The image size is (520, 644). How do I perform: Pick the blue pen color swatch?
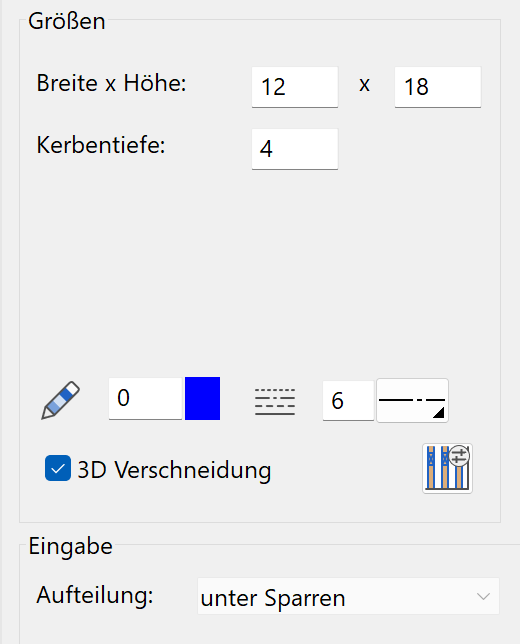click(x=202, y=398)
